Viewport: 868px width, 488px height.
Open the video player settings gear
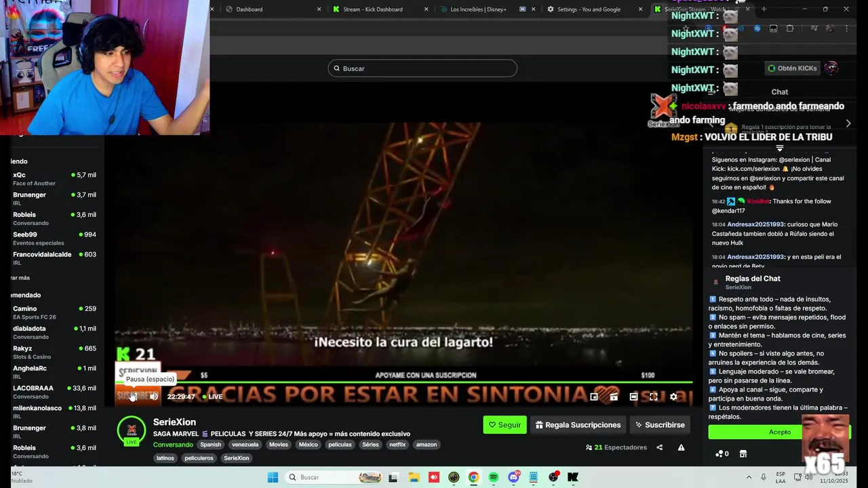(x=673, y=397)
